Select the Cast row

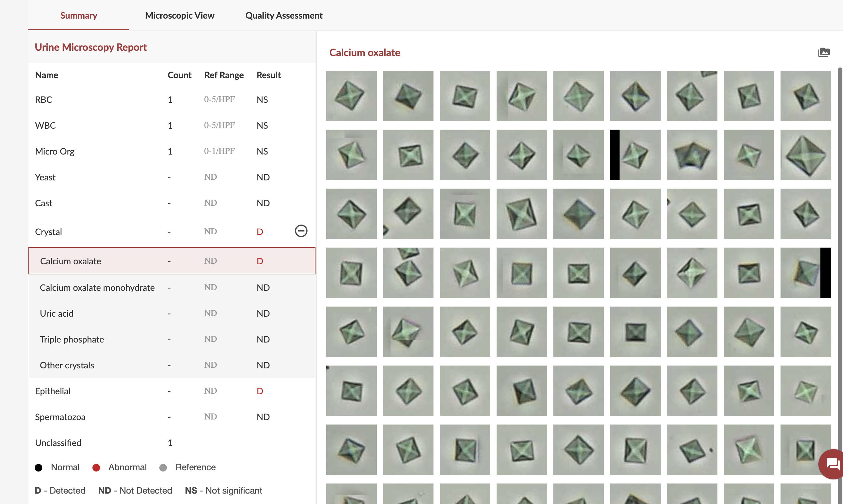(x=172, y=203)
